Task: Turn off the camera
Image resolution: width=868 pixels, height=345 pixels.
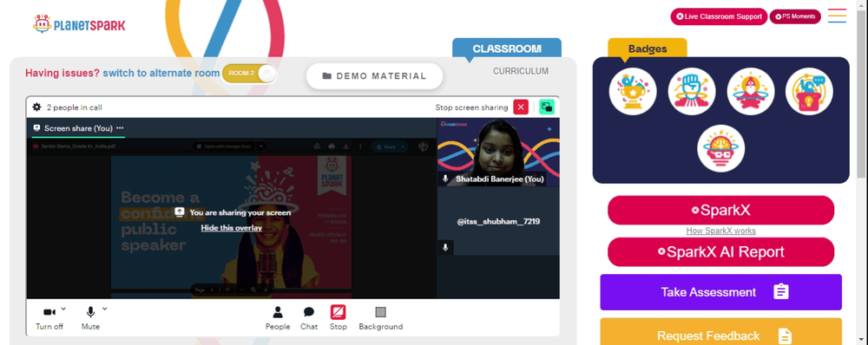Action: click(49, 318)
